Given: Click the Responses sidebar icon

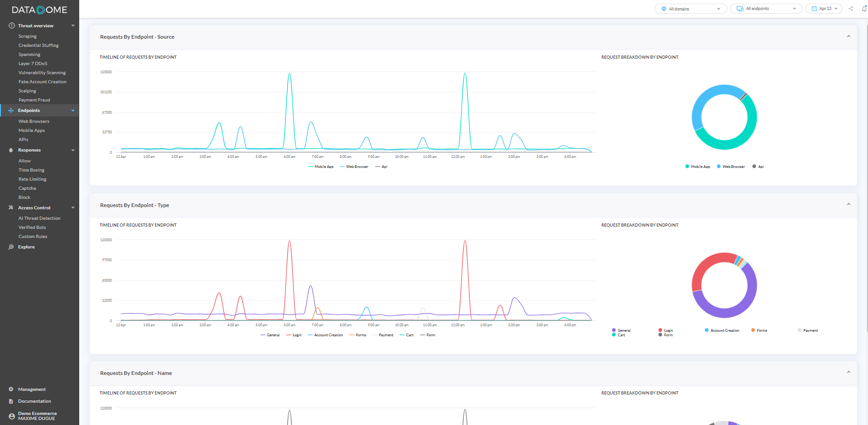Looking at the screenshot, I should 11,150.
